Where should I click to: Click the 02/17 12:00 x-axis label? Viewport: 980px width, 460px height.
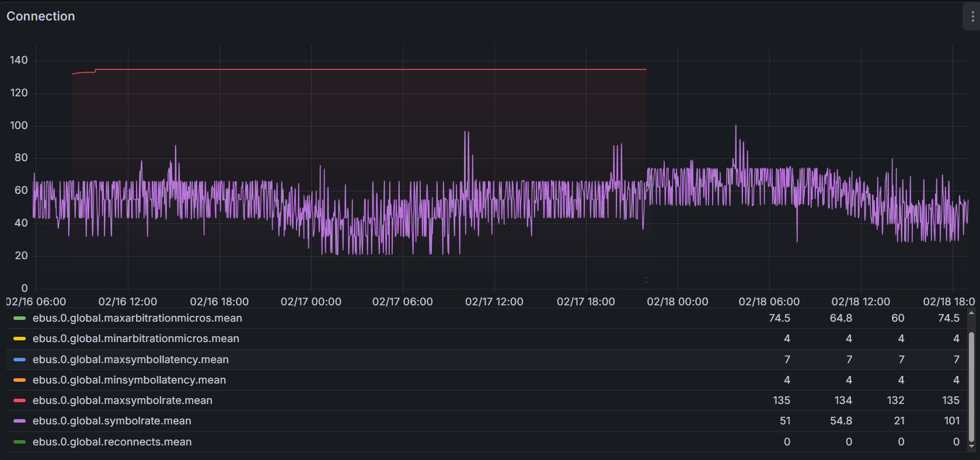[494, 302]
